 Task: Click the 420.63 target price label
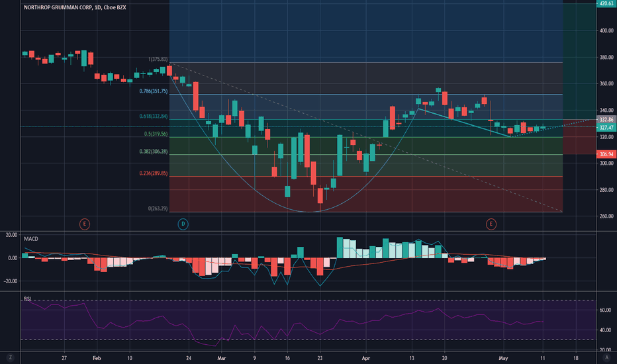605,3
